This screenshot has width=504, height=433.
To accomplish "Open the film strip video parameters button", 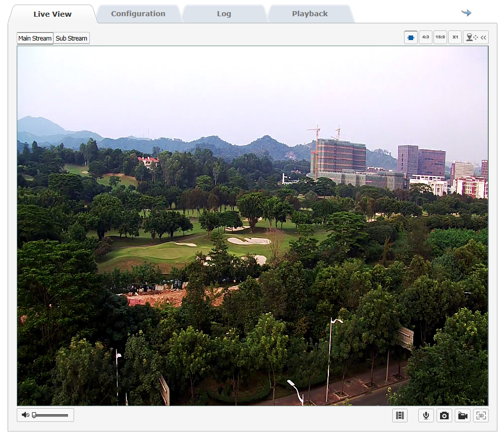I will point(400,416).
